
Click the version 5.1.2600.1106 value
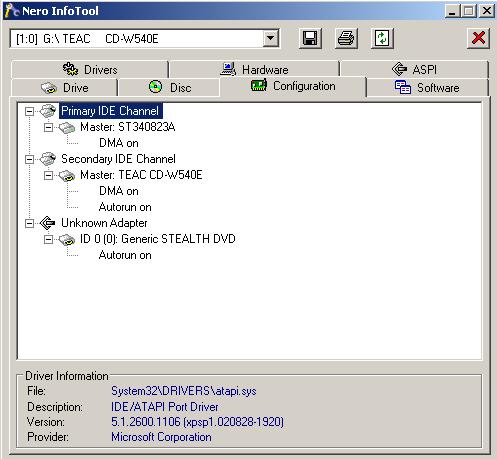(197, 422)
